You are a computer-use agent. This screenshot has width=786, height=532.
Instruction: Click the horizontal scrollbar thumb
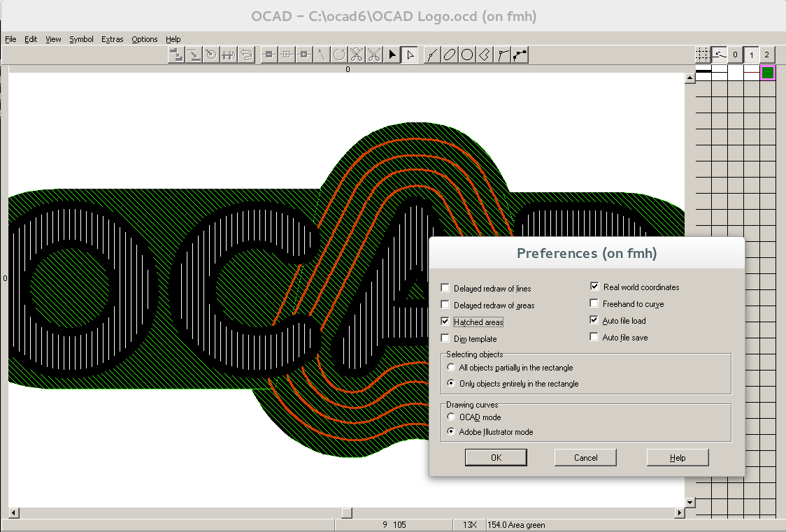point(347,512)
